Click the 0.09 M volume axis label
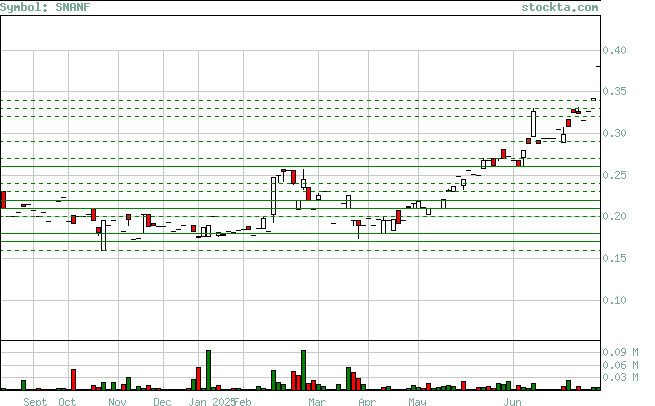Viewport: 655px width, 406px height. pos(620,352)
